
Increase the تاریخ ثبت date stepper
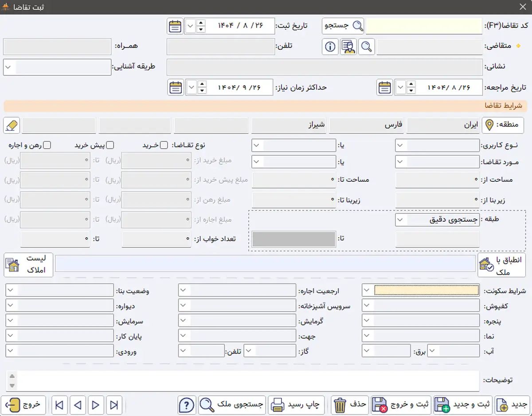coord(201,23)
